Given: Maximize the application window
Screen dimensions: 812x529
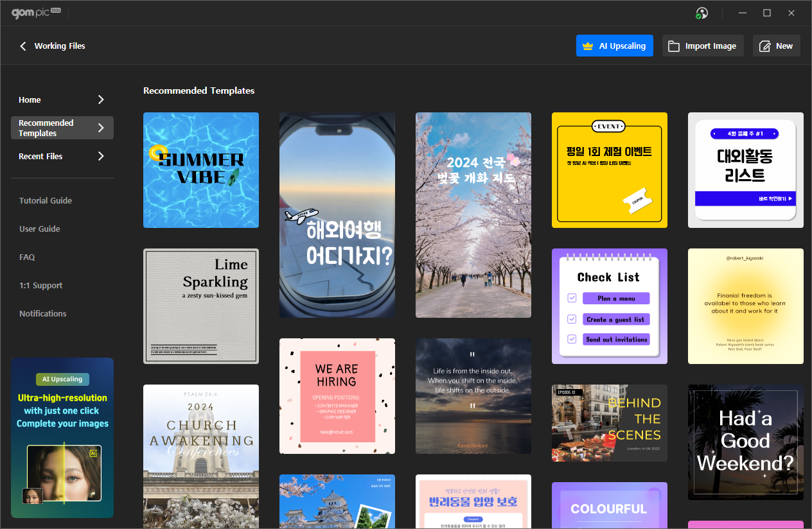Looking at the screenshot, I should 766,13.
